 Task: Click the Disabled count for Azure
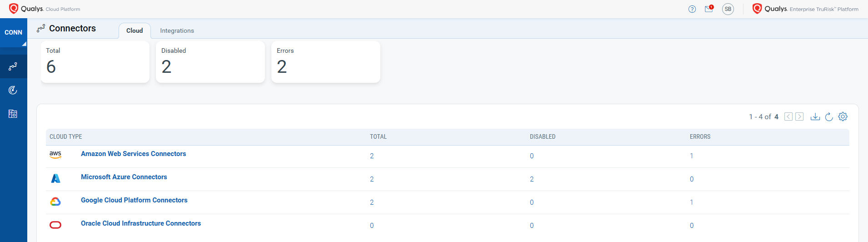coord(531,179)
